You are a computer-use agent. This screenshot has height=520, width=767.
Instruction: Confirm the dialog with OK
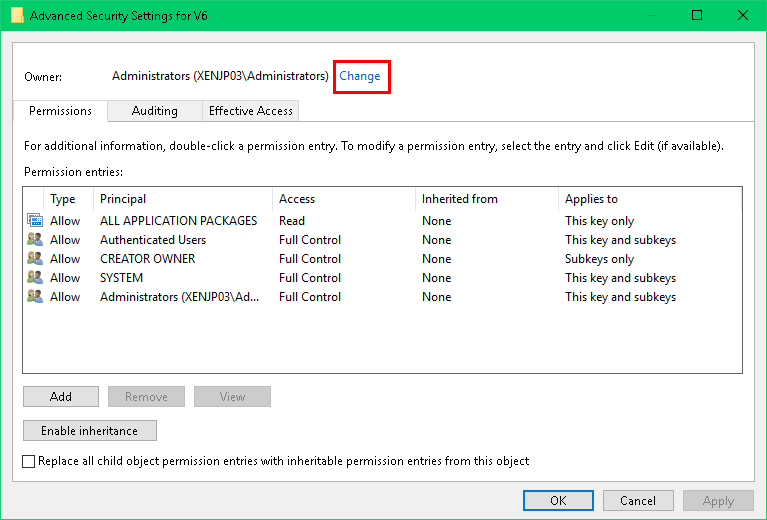(x=558, y=501)
